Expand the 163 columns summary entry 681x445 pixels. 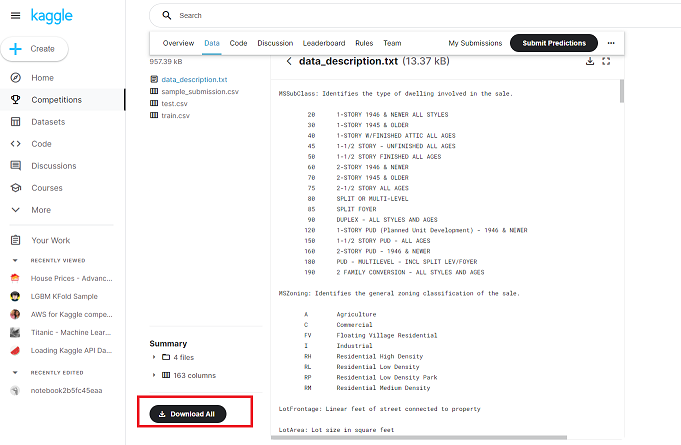click(x=154, y=375)
